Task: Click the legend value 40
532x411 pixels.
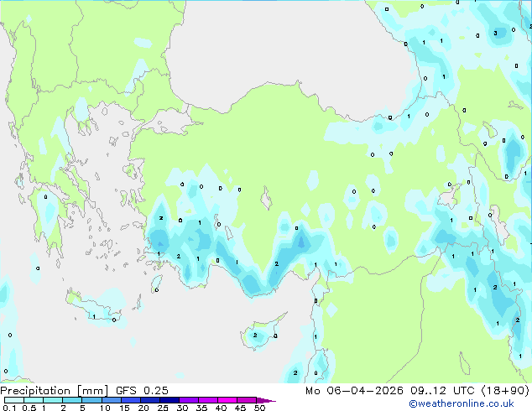Action: [x=221, y=408]
